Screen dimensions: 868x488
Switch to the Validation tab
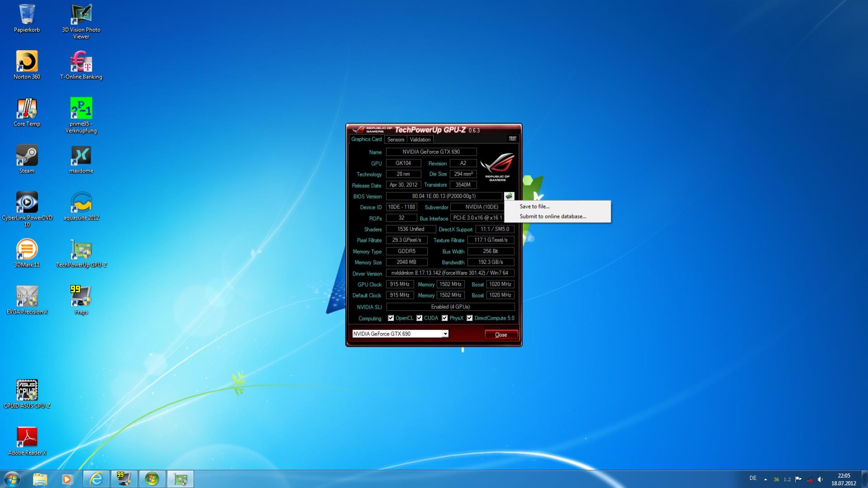click(420, 140)
